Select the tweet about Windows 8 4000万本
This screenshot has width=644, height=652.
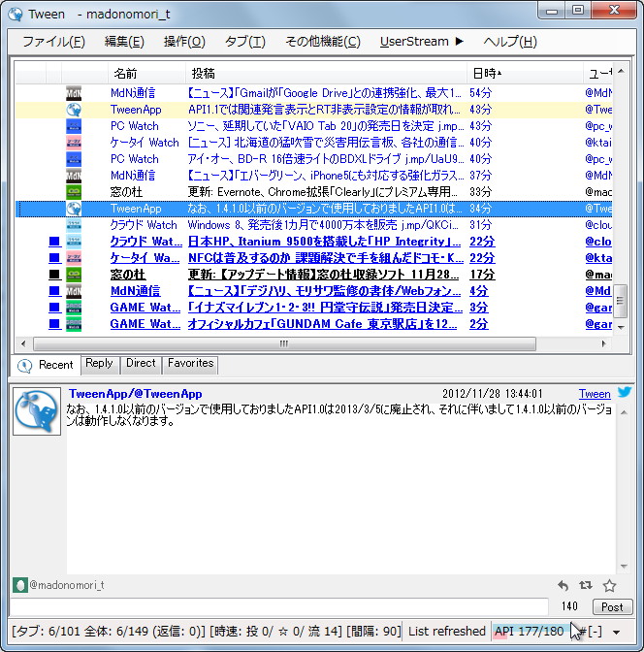(x=314, y=225)
